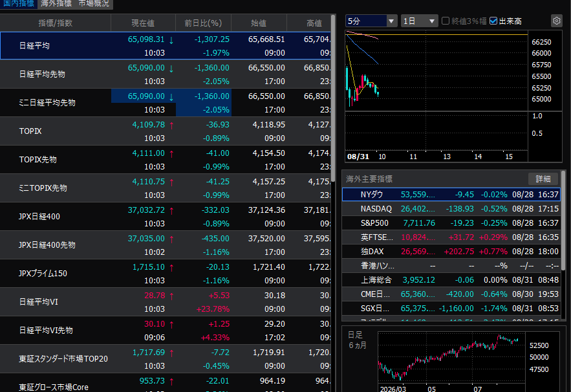Select the TOPIX先物 row

click(x=166, y=159)
